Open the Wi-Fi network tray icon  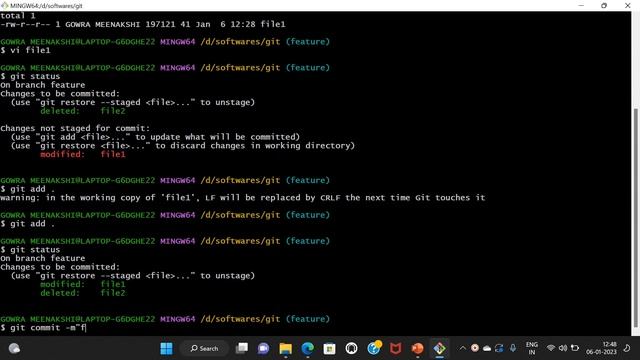(x=551, y=348)
